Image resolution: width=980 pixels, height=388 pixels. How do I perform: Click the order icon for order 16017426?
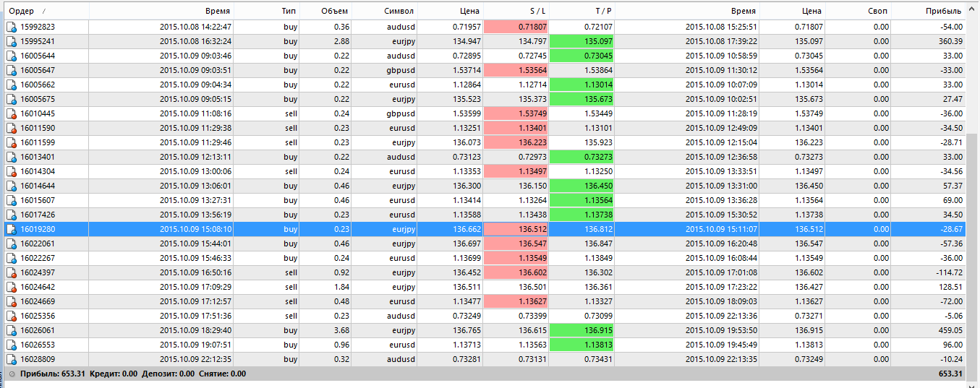[11, 215]
